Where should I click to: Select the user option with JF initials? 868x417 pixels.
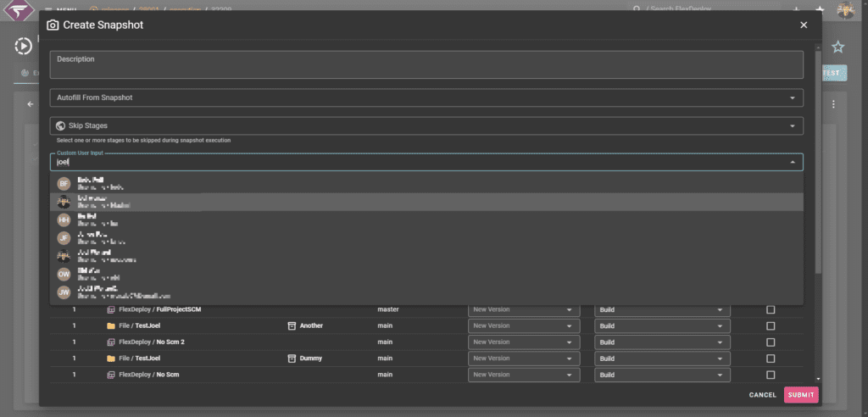pyautogui.click(x=426, y=238)
